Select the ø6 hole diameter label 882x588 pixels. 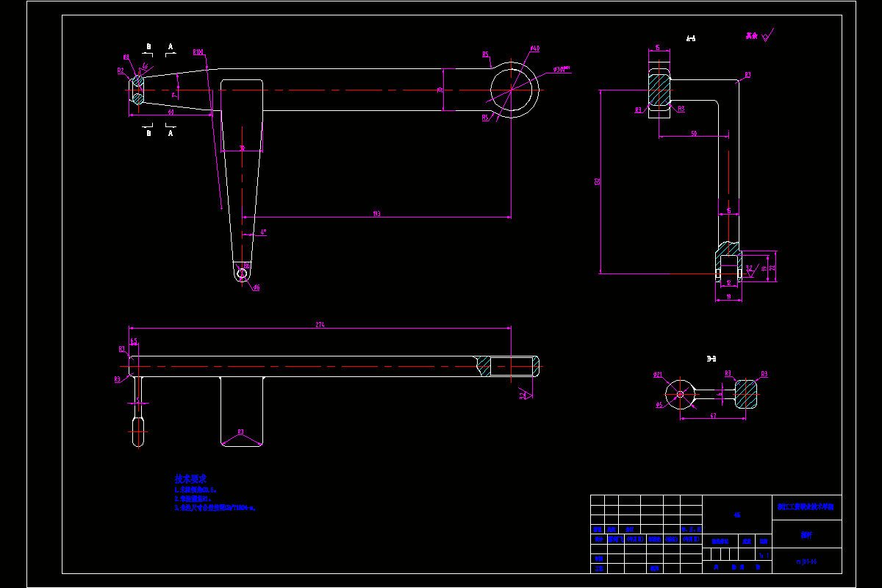coord(257,287)
